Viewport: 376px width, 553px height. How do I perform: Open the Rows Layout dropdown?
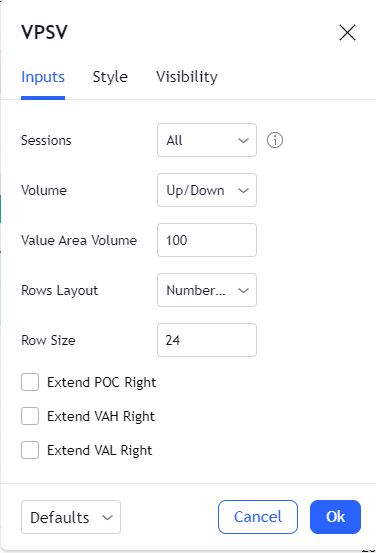click(x=207, y=290)
